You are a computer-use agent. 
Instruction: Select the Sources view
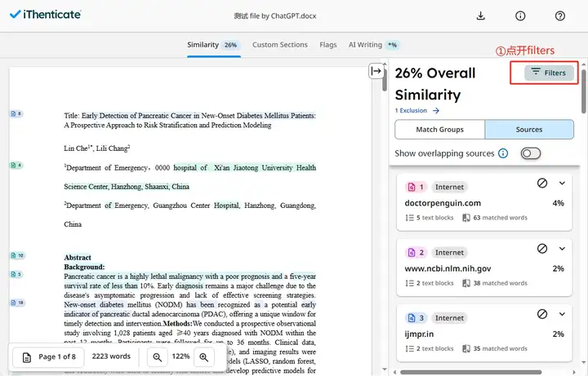pos(528,130)
